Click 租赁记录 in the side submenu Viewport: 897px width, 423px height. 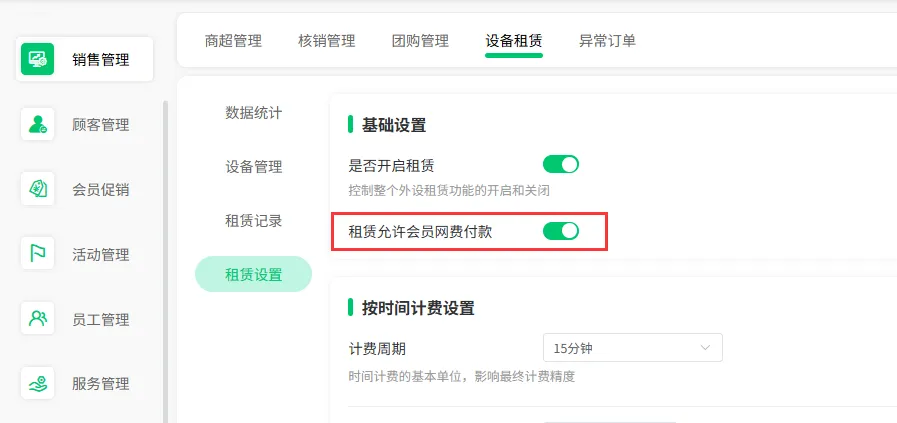point(253,221)
